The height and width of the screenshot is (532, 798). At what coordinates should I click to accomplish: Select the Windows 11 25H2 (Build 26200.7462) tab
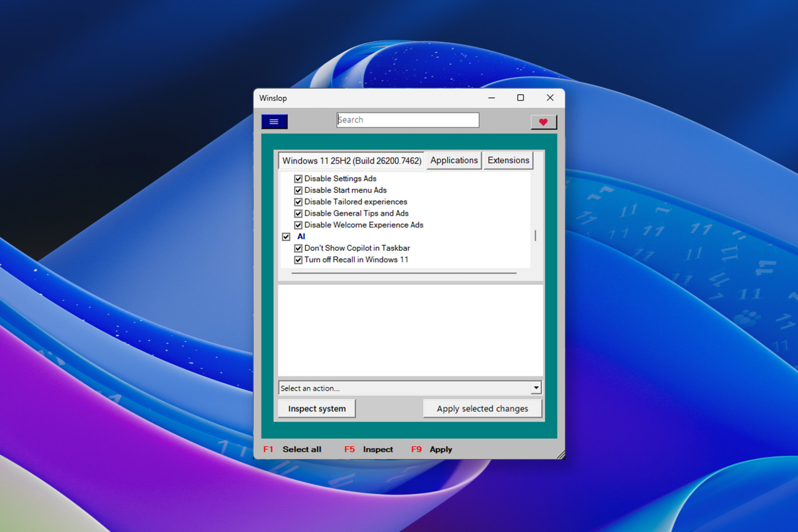pyautogui.click(x=351, y=160)
